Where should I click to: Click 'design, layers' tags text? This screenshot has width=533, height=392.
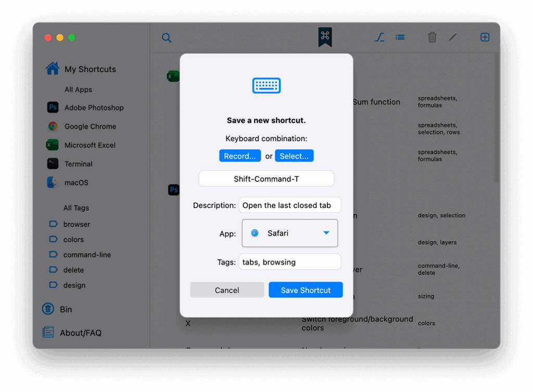tap(437, 242)
